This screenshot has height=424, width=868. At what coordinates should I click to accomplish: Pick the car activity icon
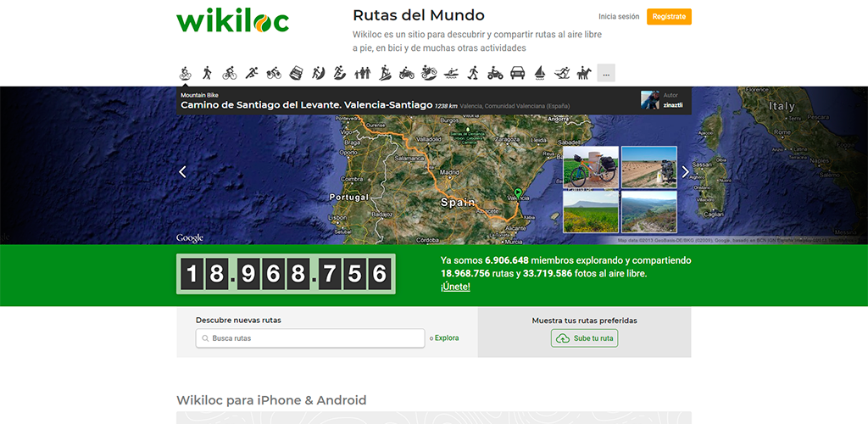pyautogui.click(x=518, y=73)
